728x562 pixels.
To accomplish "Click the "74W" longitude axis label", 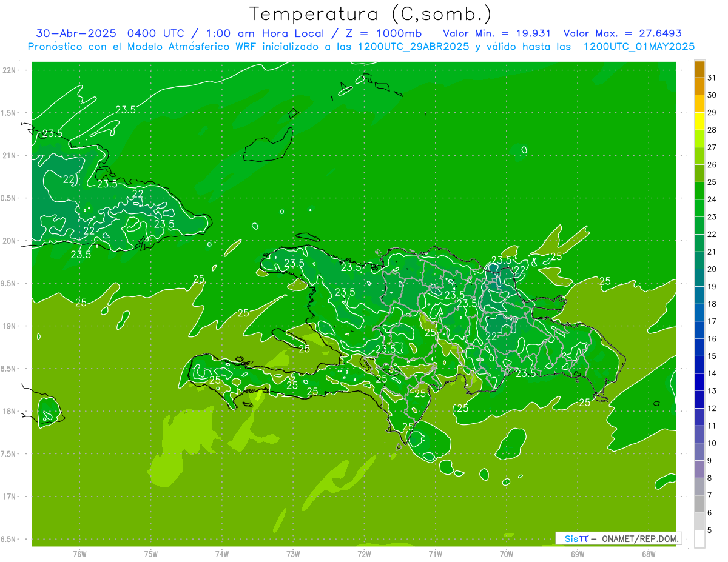I will click(x=222, y=554).
